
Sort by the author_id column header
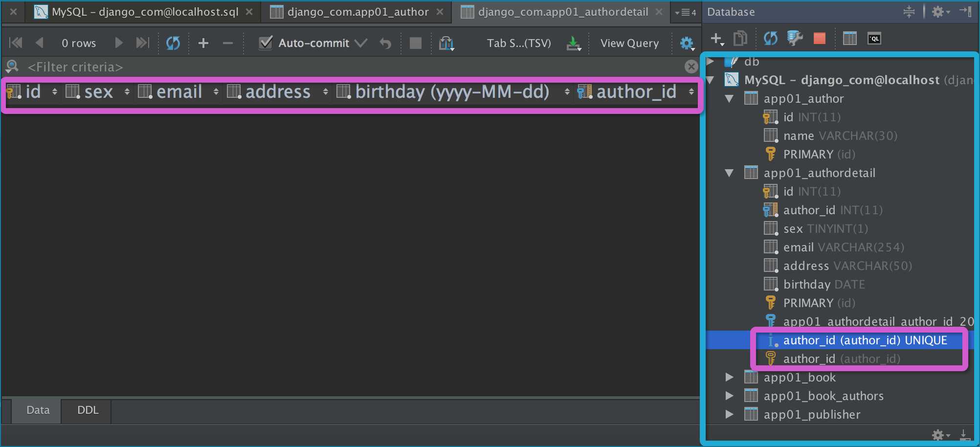(636, 91)
